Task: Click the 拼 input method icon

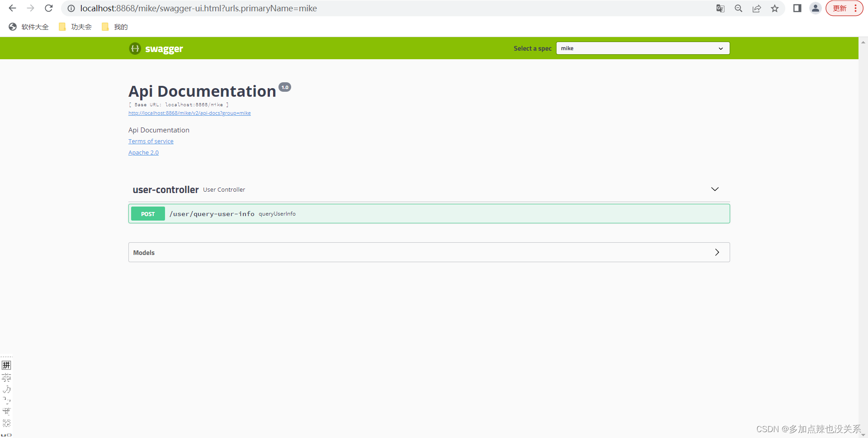Action: [x=6, y=365]
